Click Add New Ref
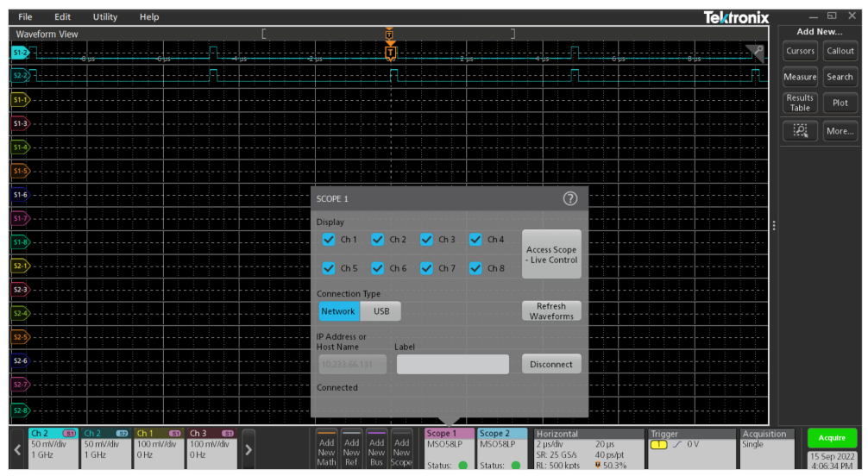Screen dimensions: 868x476 click(351, 449)
